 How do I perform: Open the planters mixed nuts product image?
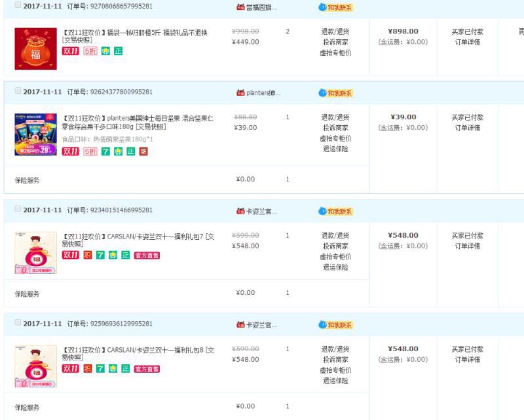pyautogui.click(x=35, y=134)
